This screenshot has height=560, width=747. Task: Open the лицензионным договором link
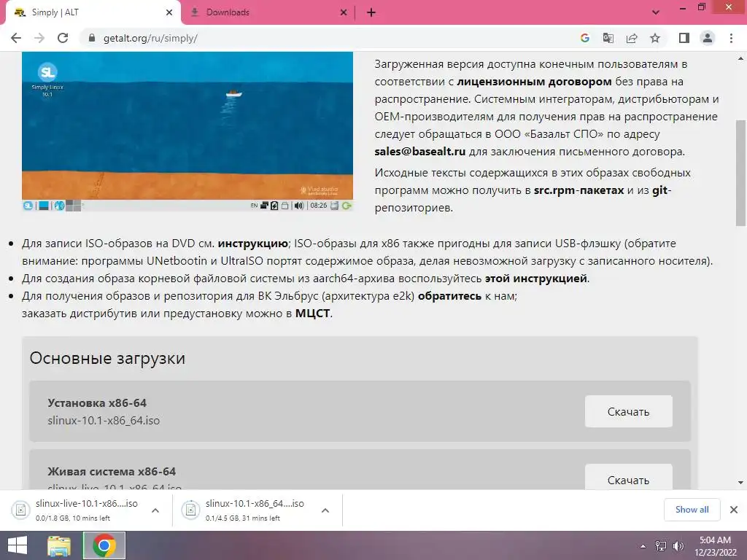coord(534,82)
